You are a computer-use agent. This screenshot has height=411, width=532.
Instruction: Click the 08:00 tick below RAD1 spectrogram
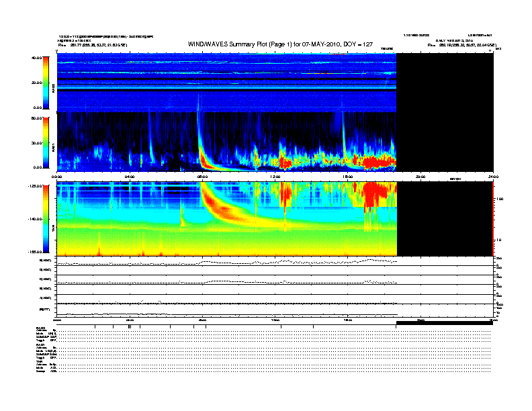pos(202,177)
